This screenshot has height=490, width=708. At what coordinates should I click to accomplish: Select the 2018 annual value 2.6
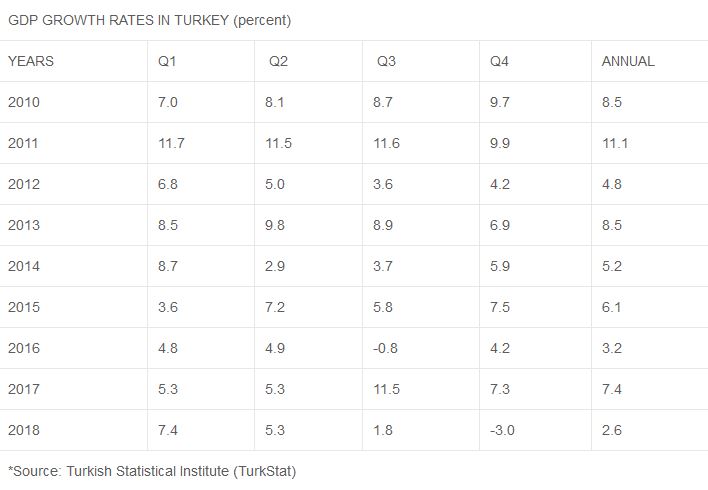pos(612,430)
